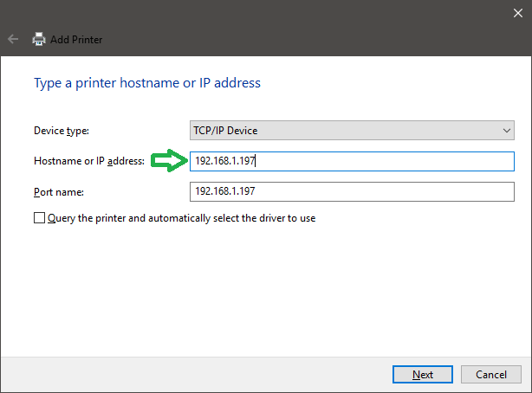Click heading 'Type a printer hostname or IP address'
Image resolution: width=532 pixels, height=393 pixels.
[146, 83]
